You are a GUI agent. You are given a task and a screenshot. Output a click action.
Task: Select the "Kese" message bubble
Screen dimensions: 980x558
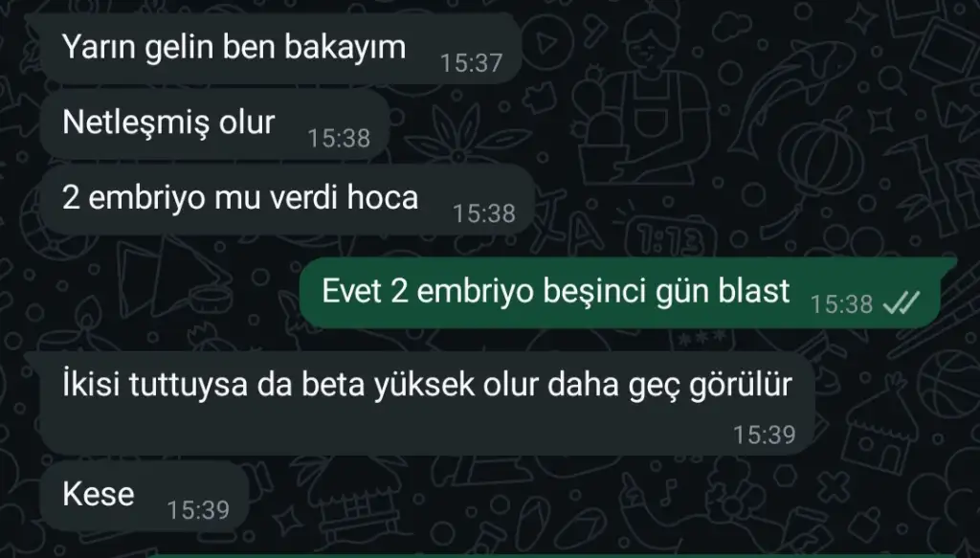point(144,496)
